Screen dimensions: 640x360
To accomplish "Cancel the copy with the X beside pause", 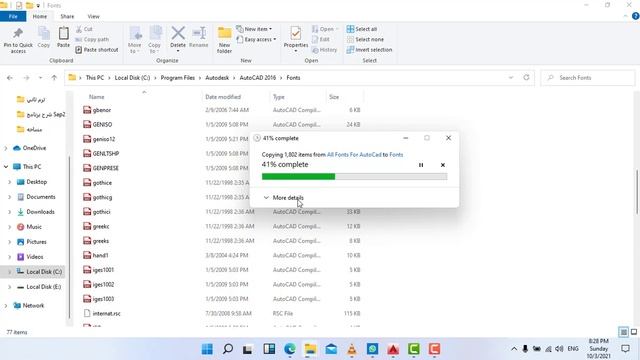I will pyautogui.click(x=442, y=165).
